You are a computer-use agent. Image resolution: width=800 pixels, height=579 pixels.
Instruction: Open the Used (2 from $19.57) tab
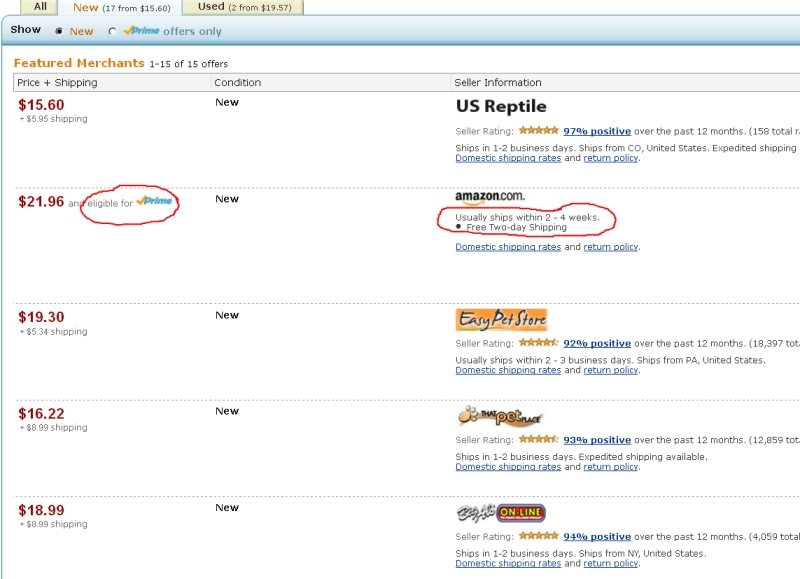point(244,7)
